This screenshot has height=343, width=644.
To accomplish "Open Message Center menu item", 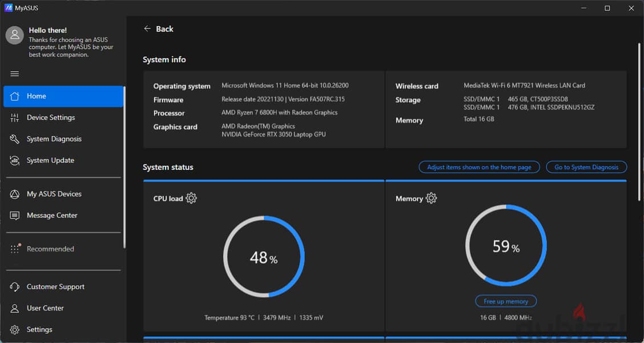I will [63, 216].
